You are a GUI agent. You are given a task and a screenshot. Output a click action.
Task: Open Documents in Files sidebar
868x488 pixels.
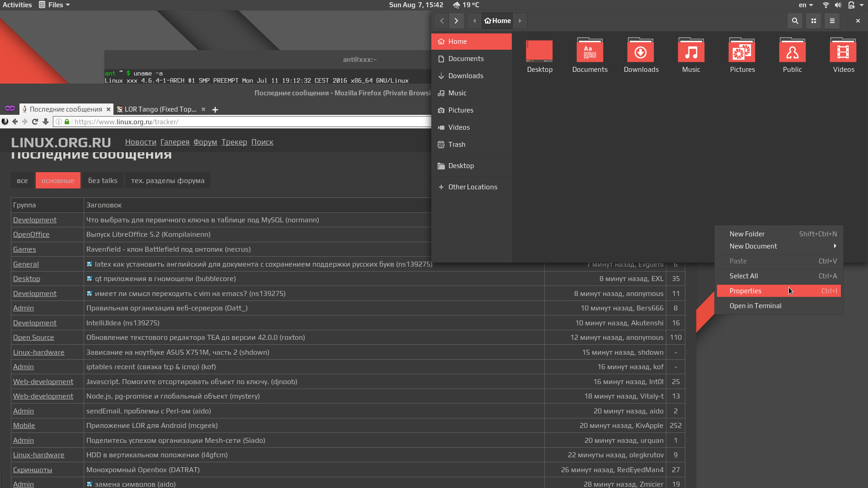[x=472, y=59]
